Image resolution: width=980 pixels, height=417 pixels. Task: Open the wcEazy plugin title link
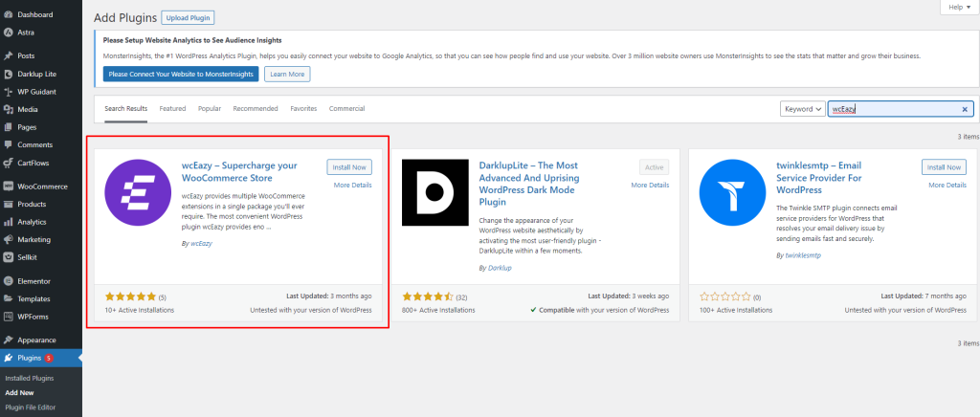point(239,171)
